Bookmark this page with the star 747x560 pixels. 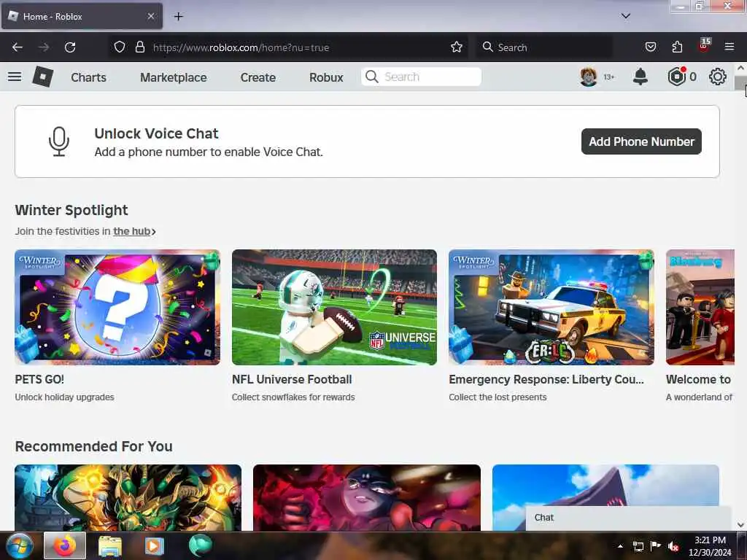tap(457, 47)
